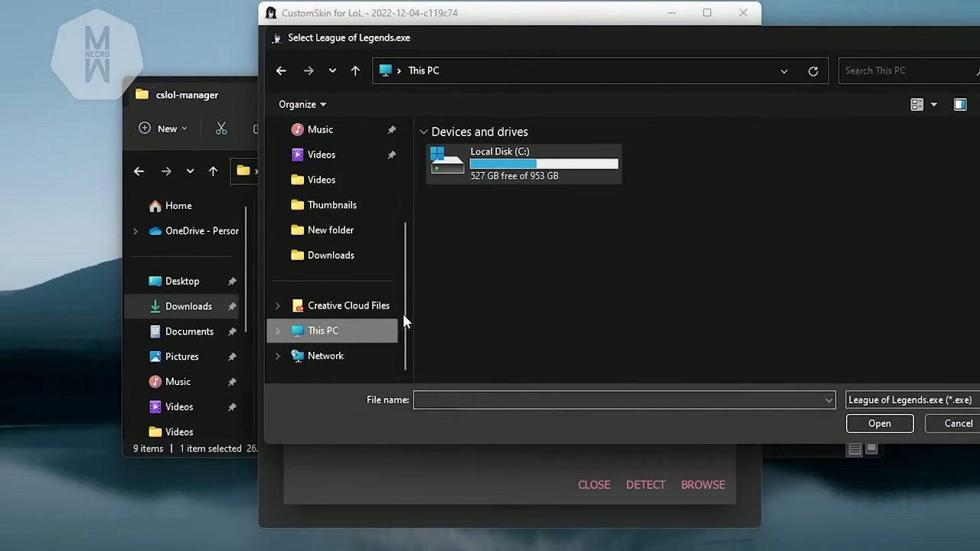The image size is (980, 551).
Task: Select the Local Disk (C:) drive
Action: [x=524, y=164]
